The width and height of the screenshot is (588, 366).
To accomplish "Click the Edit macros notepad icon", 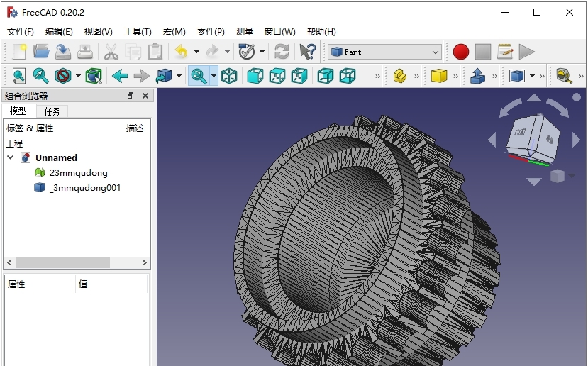I will (x=505, y=52).
